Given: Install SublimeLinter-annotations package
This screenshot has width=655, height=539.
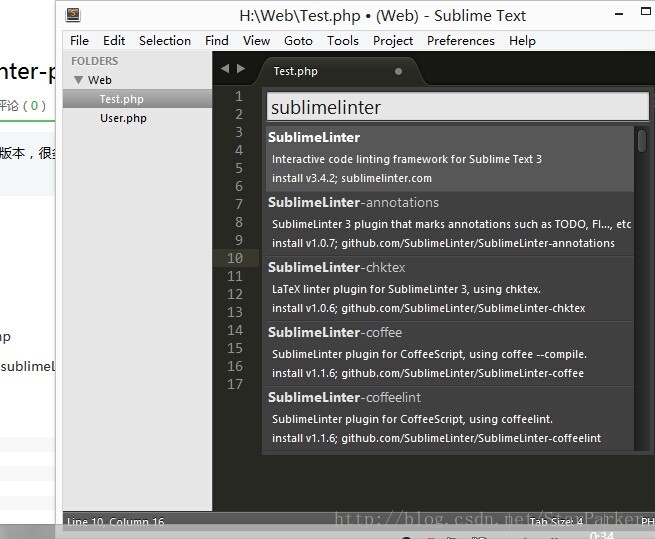Looking at the screenshot, I should [450, 224].
